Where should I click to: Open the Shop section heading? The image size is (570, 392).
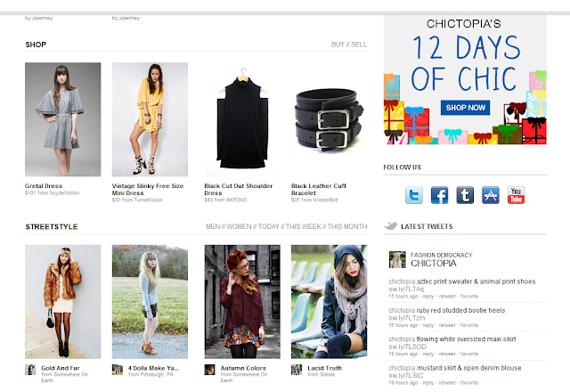pos(36,45)
